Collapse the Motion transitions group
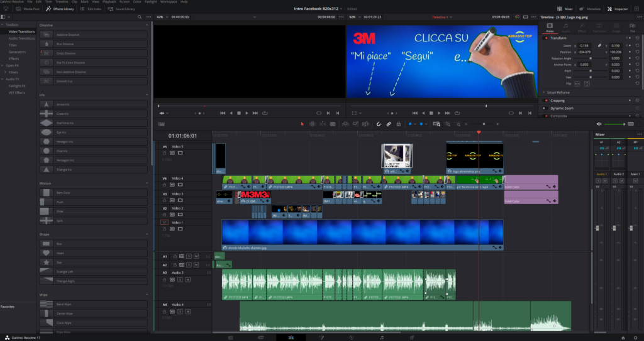The width and height of the screenshot is (644, 341). (x=147, y=183)
